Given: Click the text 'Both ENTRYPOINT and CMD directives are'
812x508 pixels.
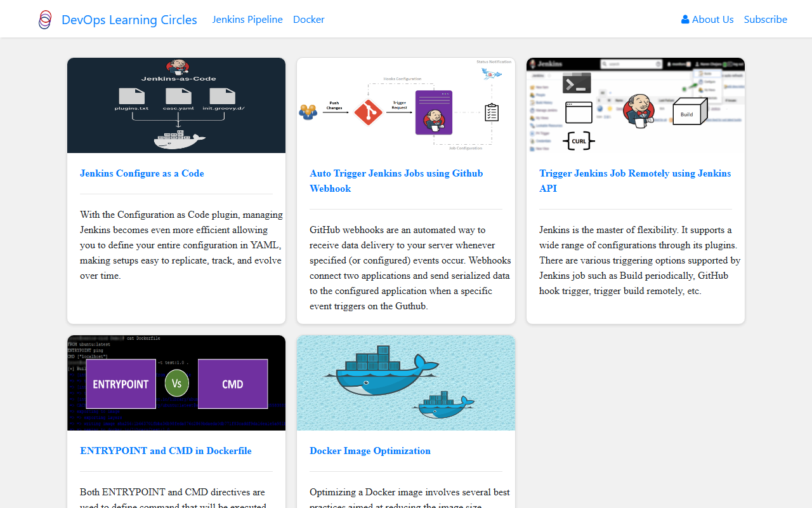Looking at the screenshot, I should point(173,492).
